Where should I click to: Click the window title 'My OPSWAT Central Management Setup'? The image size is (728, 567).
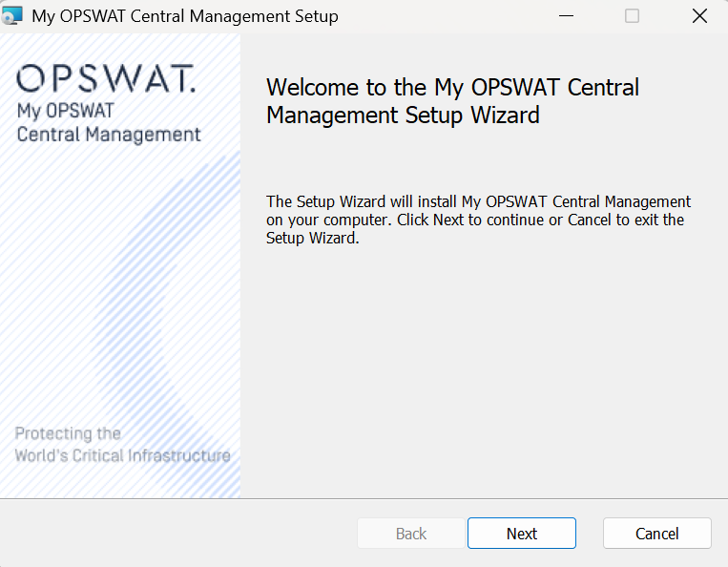(x=185, y=16)
